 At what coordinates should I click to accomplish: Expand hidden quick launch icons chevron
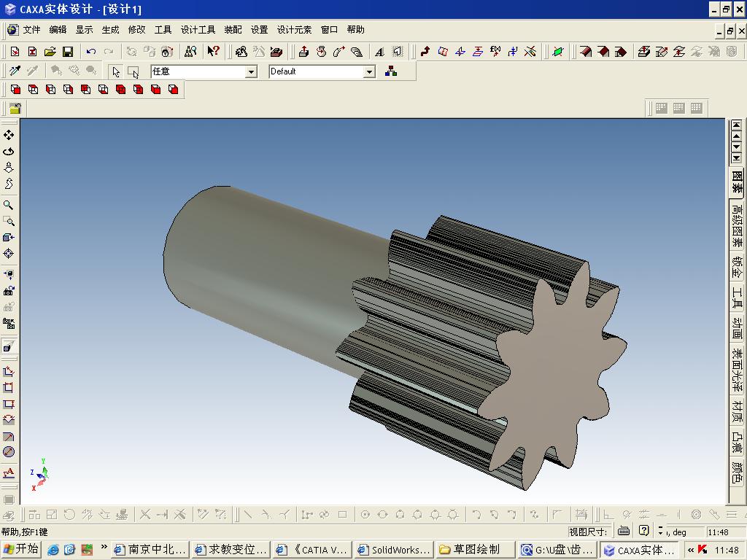pyautogui.click(x=104, y=547)
